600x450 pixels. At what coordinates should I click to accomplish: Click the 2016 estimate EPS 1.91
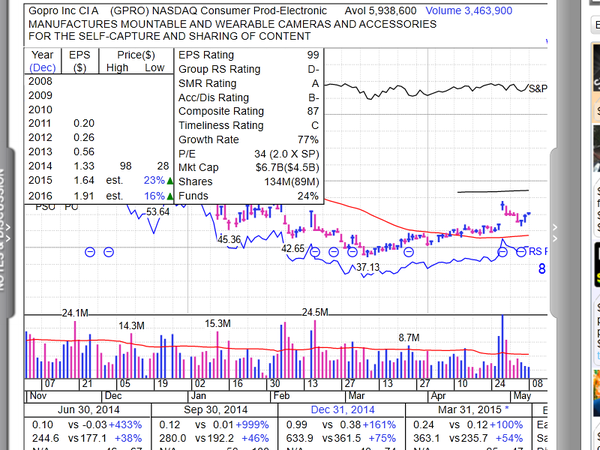84,196
